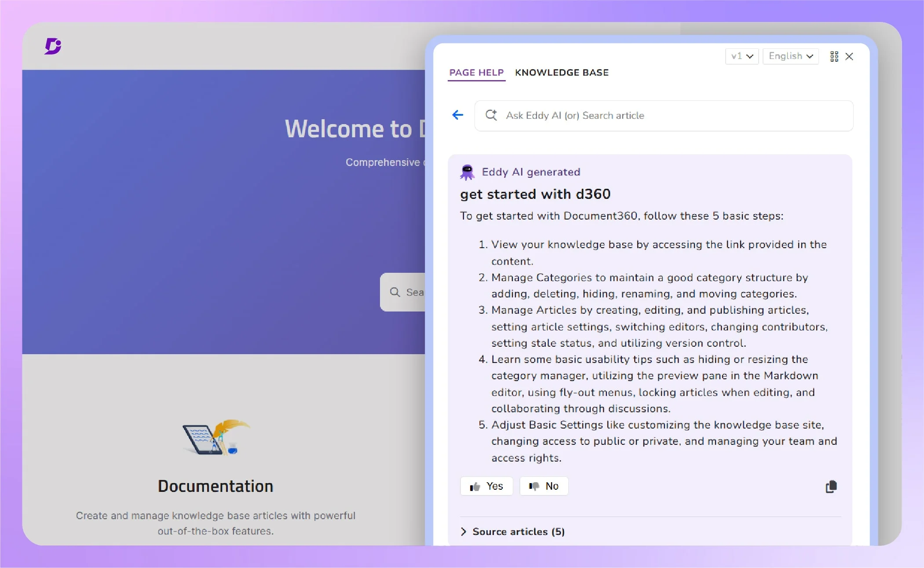Click the Eddy AI octopus mascot icon
The height and width of the screenshot is (568, 924).
pyautogui.click(x=467, y=172)
